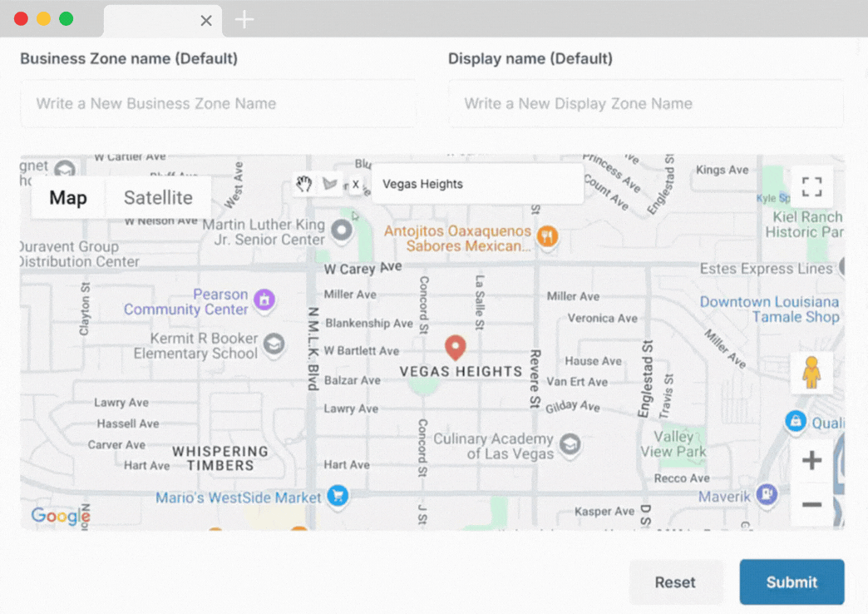Click the VEGAS HEIGHTS neighborhood label

[461, 372]
